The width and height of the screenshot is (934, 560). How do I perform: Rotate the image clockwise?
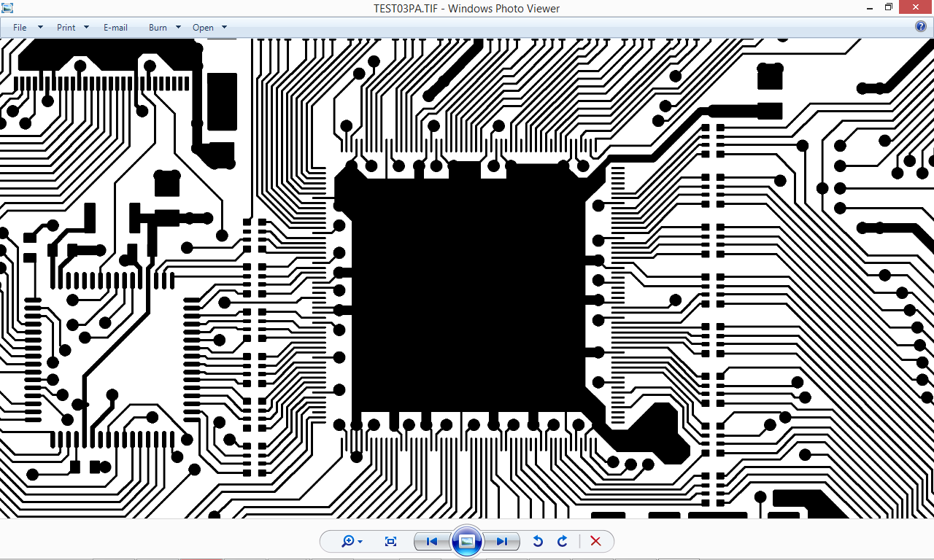pyautogui.click(x=562, y=541)
